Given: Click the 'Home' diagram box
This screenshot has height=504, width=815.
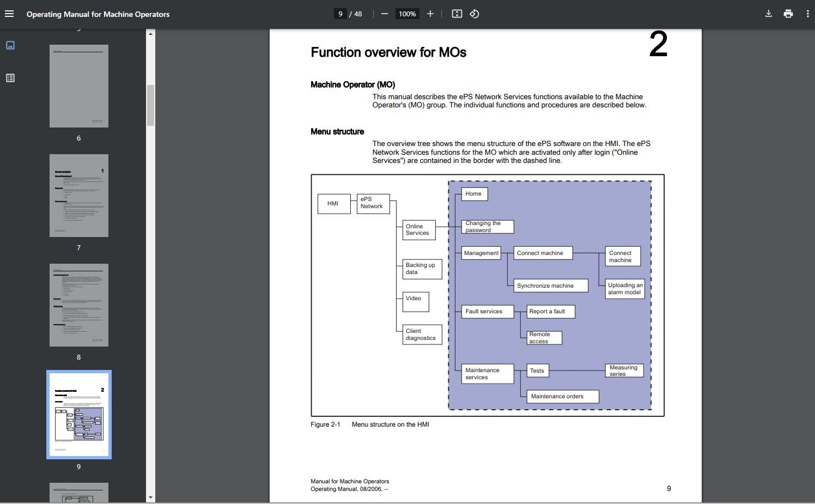Looking at the screenshot, I should coord(475,194).
